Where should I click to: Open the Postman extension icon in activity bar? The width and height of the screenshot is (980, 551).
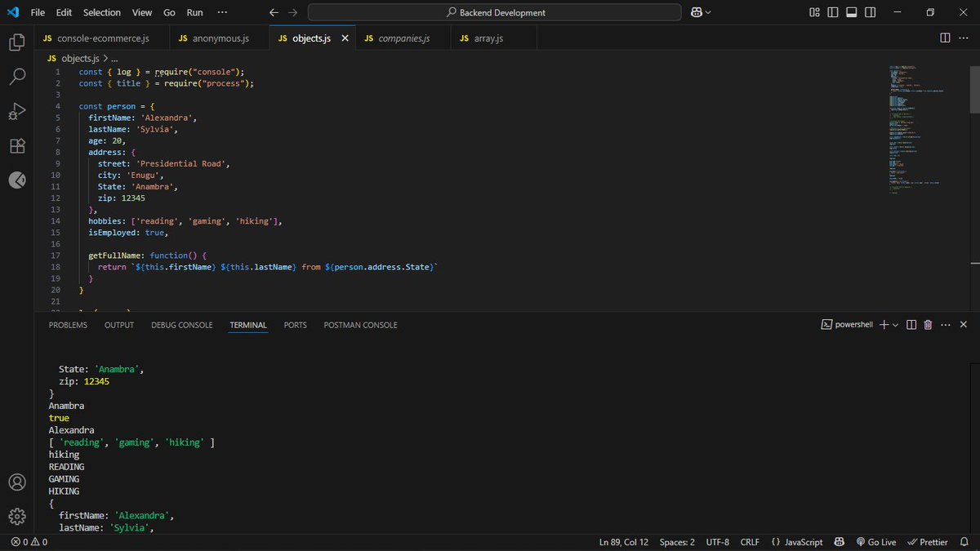16,180
